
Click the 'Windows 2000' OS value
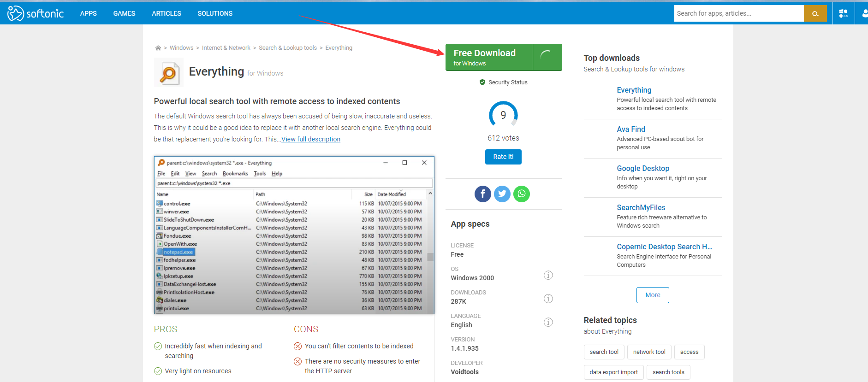coord(472,278)
